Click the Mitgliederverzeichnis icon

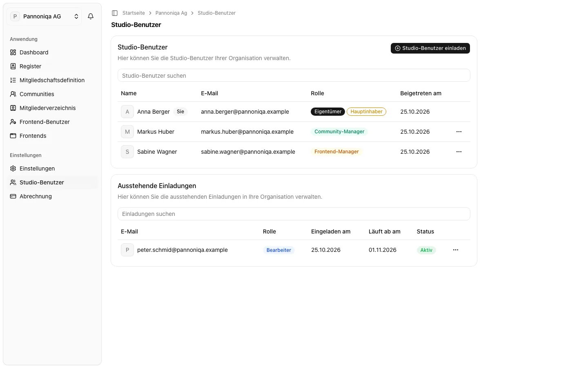click(13, 108)
